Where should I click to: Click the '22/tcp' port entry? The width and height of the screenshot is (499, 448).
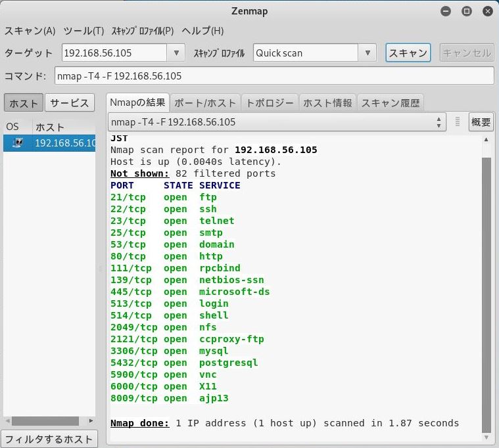click(x=128, y=209)
